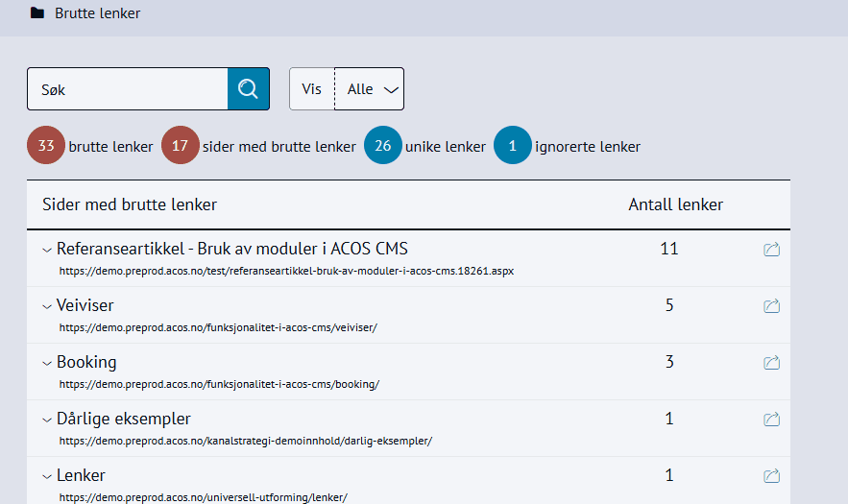Open external link for Booking row
This screenshot has width=848, height=504.
[x=771, y=363]
